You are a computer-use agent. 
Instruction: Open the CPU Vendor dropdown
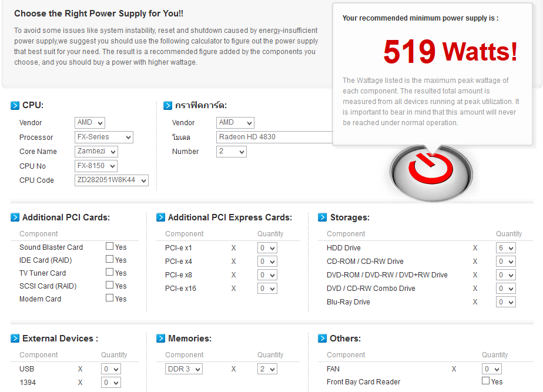(x=90, y=123)
